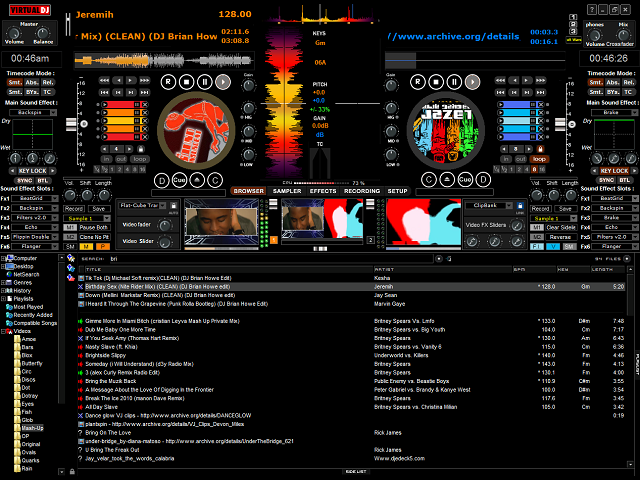Image resolution: width=640 pixels, height=480 pixels.
Task: Open the Backspin main sound effect dropdown
Action: coord(32,112)
